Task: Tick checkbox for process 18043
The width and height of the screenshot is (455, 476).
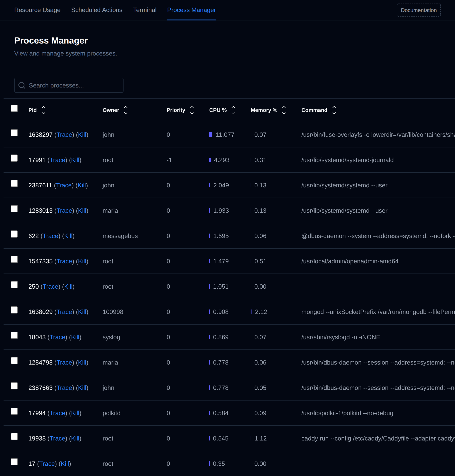Action: click(x=14, y=335)
